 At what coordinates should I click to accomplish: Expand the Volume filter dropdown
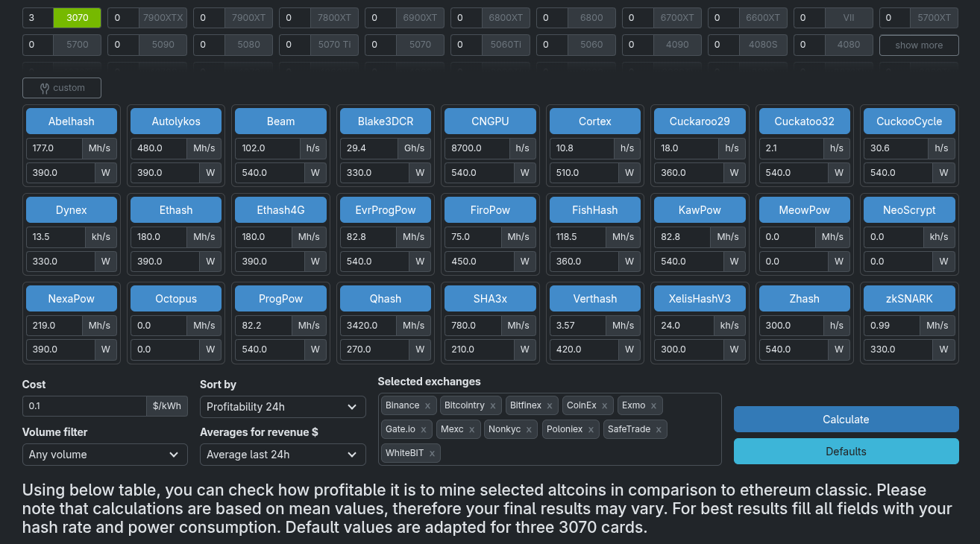coord(104,455)
